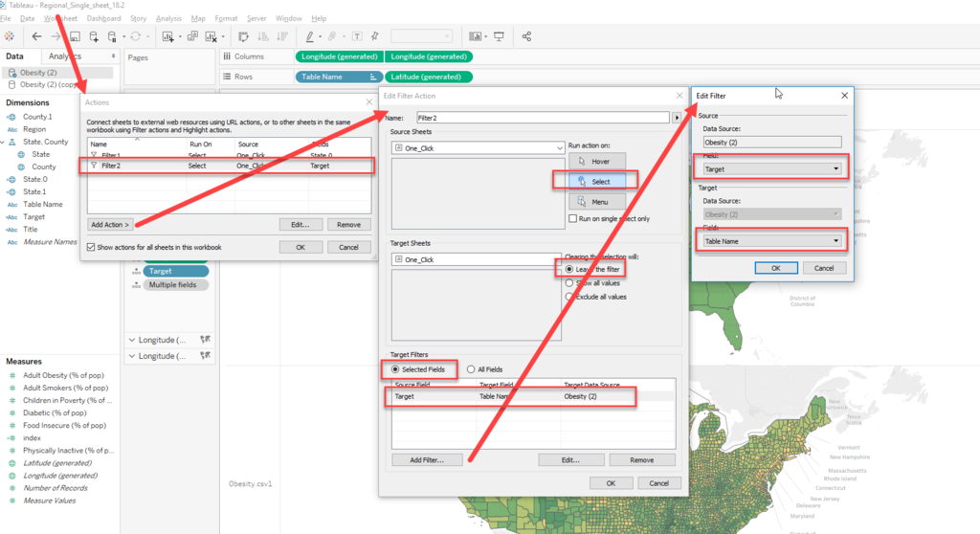Screen dimensions: 980x534
Task: Choose Leave the filter radio option
Action: coord(569,269)
